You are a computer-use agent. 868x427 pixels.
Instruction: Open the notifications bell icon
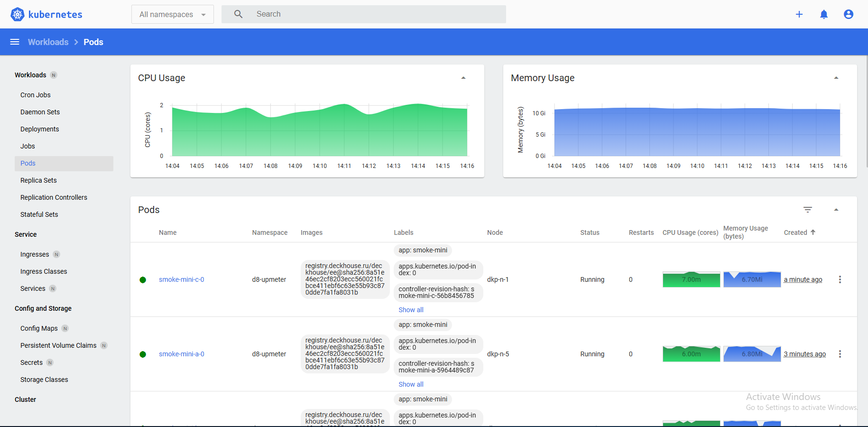(x=824, y=14)
